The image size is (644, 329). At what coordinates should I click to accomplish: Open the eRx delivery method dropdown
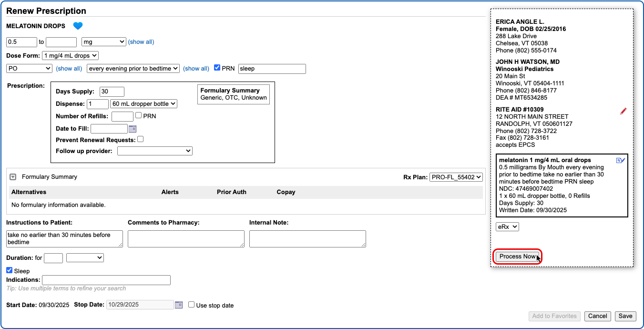tap(507, 227)
